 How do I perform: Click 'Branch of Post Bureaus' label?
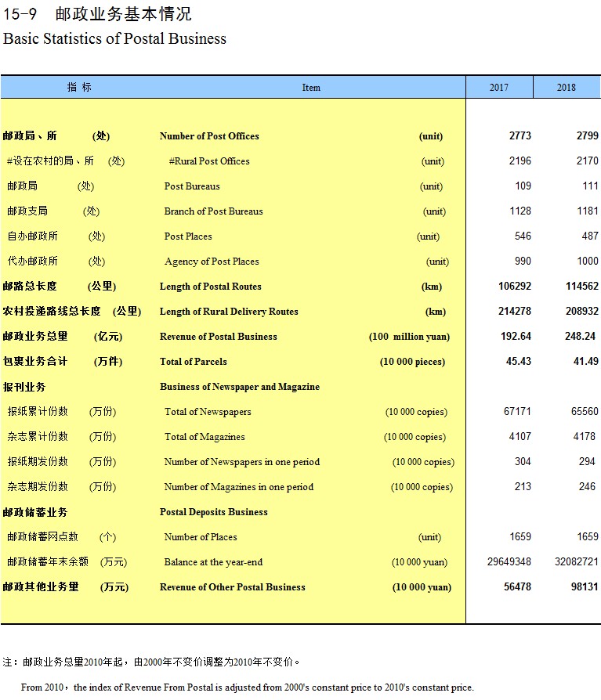pyautogui.click(x=214, y=211)
